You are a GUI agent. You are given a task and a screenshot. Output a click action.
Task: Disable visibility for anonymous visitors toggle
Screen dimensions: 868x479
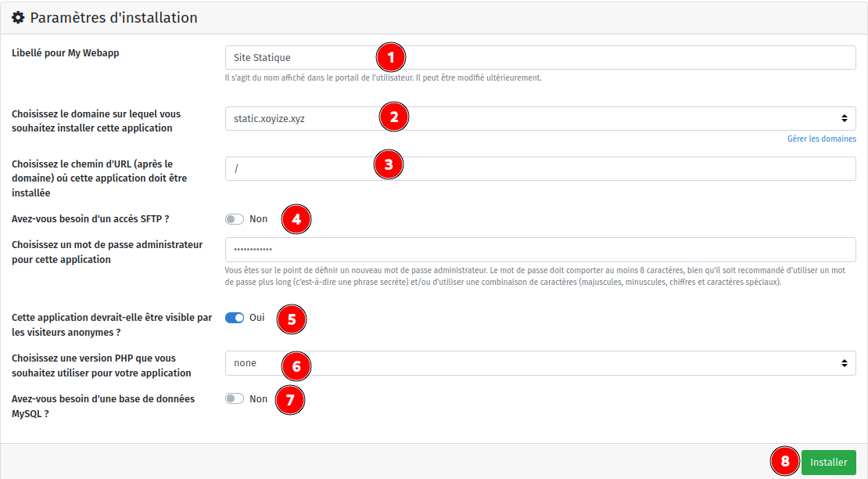[235, 318]
